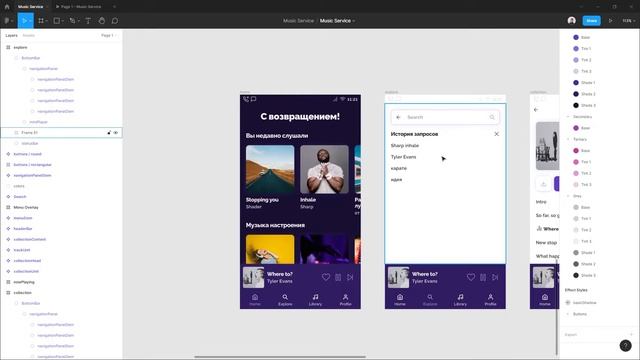Click Profile nav icon in explore frame
The width and height of the screenshot is (640, 360).
coord(490,297)
